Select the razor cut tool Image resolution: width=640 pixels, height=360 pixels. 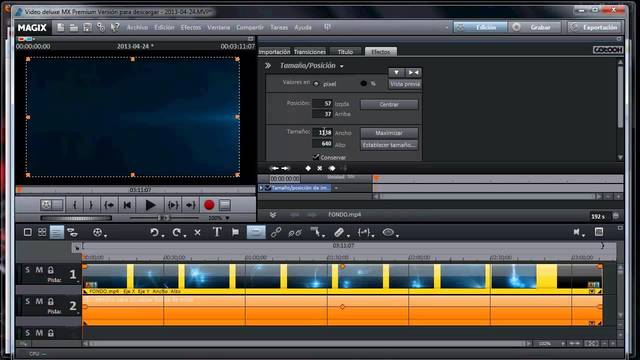[x=338, y=232]
